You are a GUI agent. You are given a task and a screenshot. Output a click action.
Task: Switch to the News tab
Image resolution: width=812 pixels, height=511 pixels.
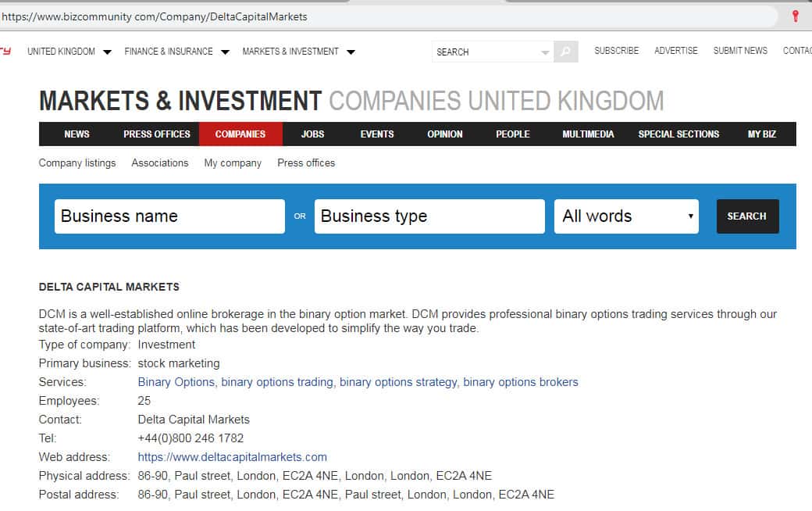pyautogui.click(x=77, y=134)
